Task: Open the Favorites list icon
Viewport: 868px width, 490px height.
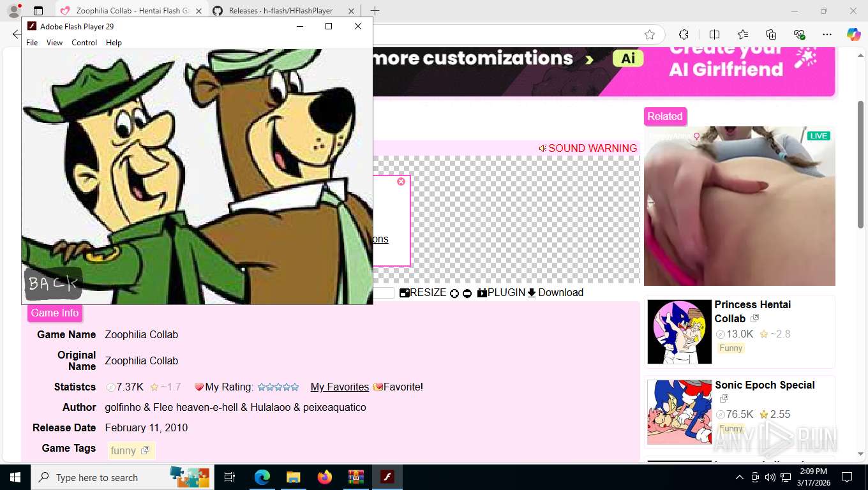Action: [743, 34]
